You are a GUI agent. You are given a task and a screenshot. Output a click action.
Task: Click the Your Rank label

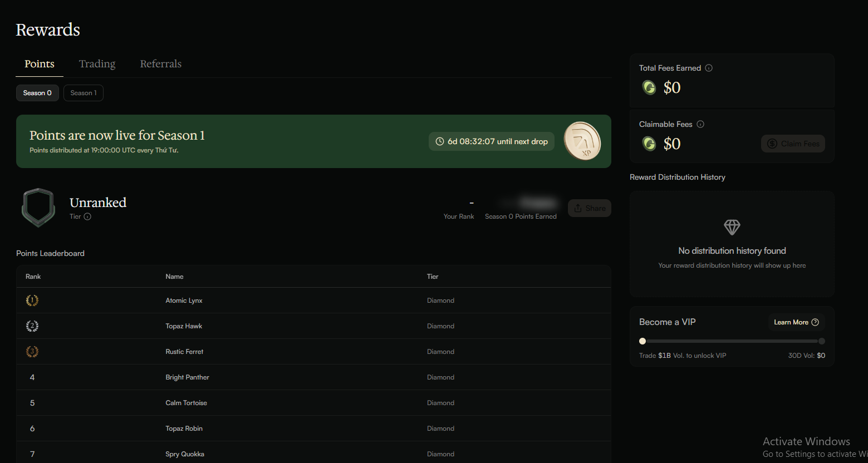459,216
